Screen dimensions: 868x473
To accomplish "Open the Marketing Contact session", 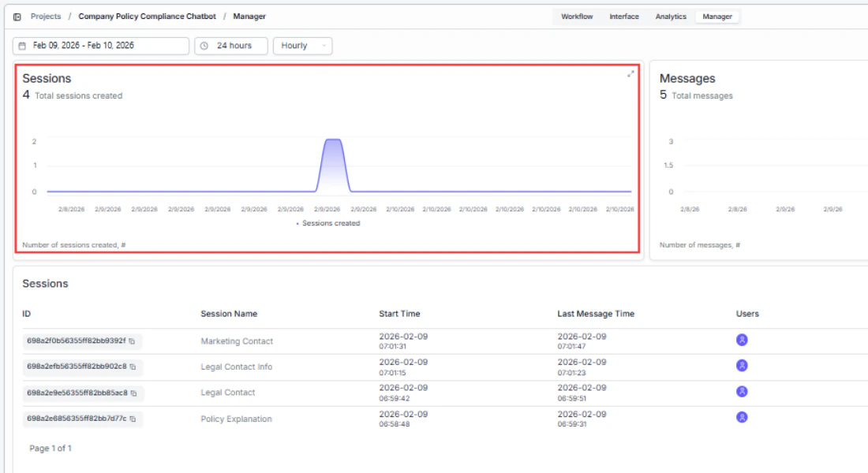I will 237,341.
